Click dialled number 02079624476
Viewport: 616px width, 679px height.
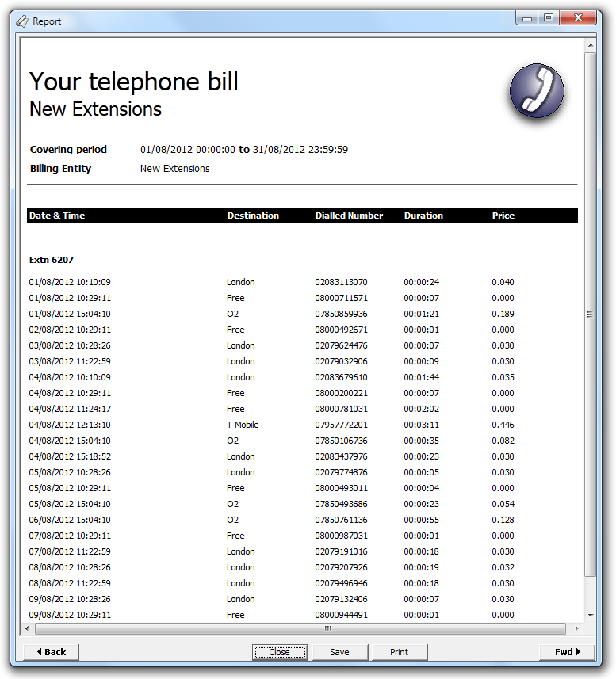click(x=341, y=345)
